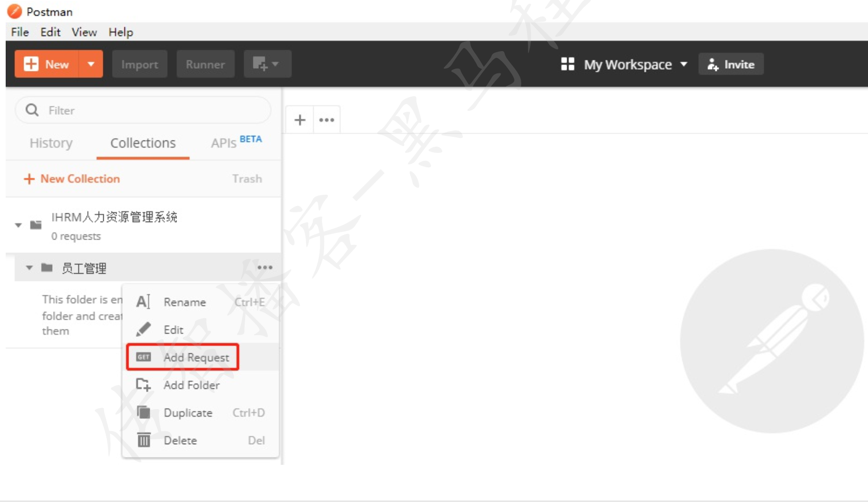Open the Help menu
This screenshot has height=502, width=868.
point(121,32)
